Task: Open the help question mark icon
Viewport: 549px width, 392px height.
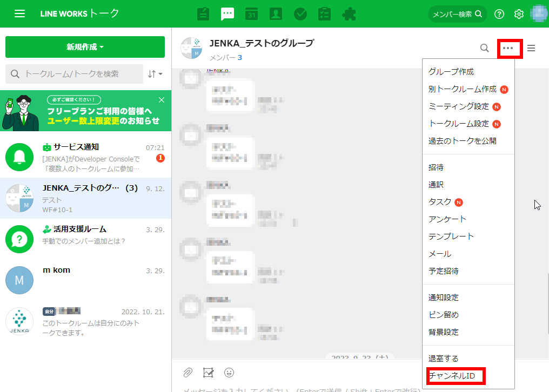Action: pyautogui.click(x=499, y=14)
